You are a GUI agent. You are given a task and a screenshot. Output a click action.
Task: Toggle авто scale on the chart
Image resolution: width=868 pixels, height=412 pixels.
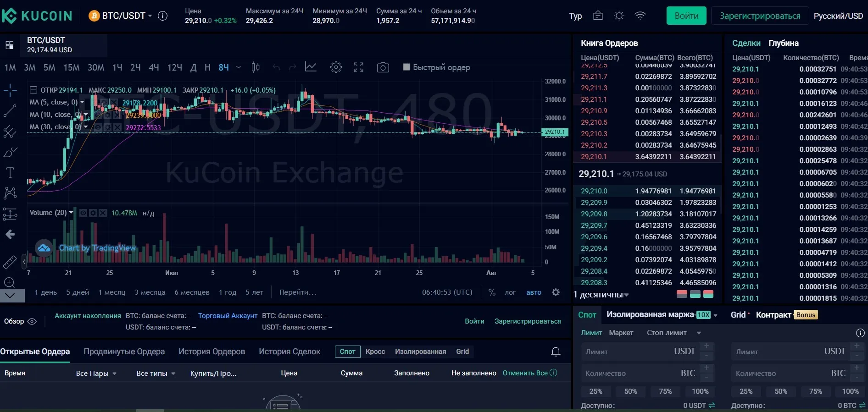point(534,292)
